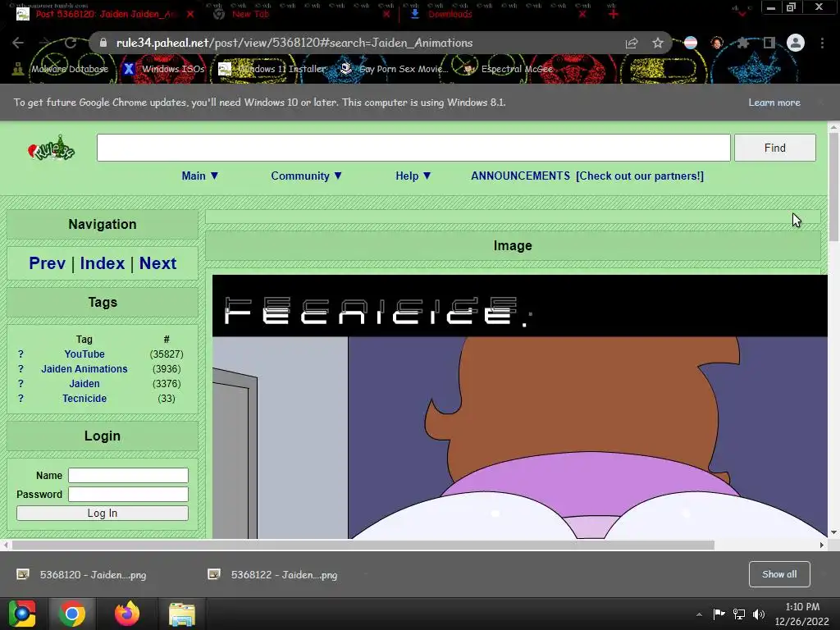Go to the Prev post
The image size is (840, 630).
[x=47, y=263]
